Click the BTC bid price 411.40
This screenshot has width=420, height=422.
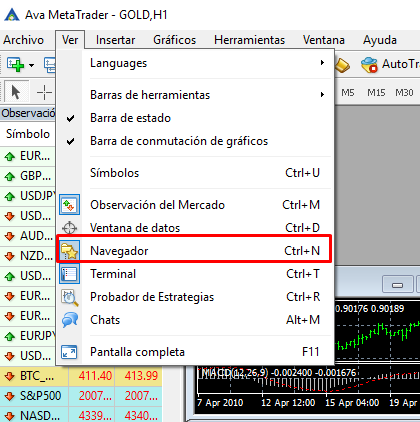point(95,376)
